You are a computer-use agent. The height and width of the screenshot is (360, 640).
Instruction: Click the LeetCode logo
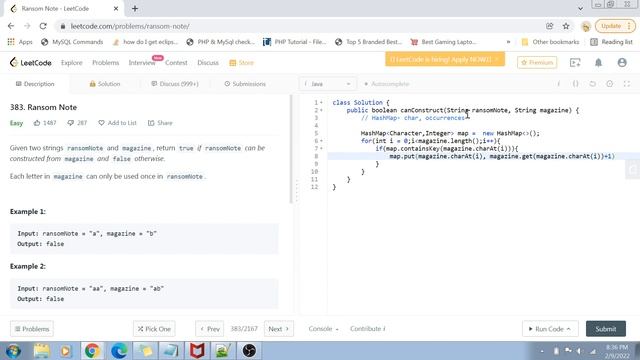(x=31, y=62)
